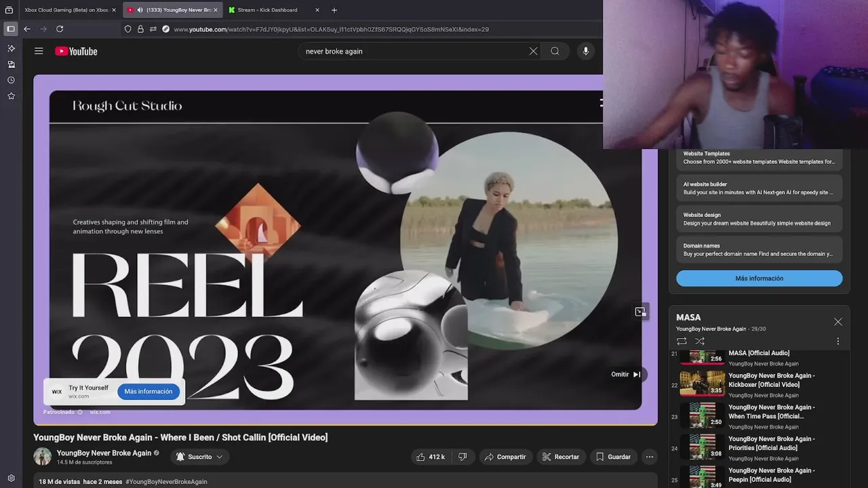This screenshot has height=488, width=868.
Task: Toggle playlist shuffle
Action: 700,341
